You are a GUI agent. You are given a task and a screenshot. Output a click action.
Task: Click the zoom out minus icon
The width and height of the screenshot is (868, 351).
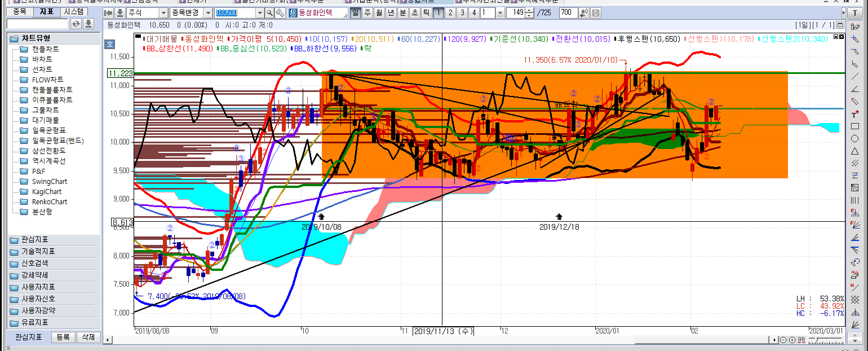click(783, 340)
